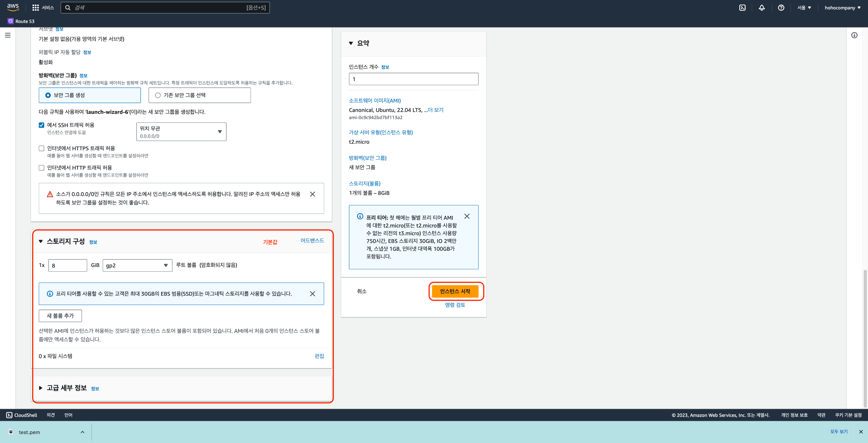This screenshot has height=443, width=868.
Task: Click the help question mark icon
Action: pos(781,8)
